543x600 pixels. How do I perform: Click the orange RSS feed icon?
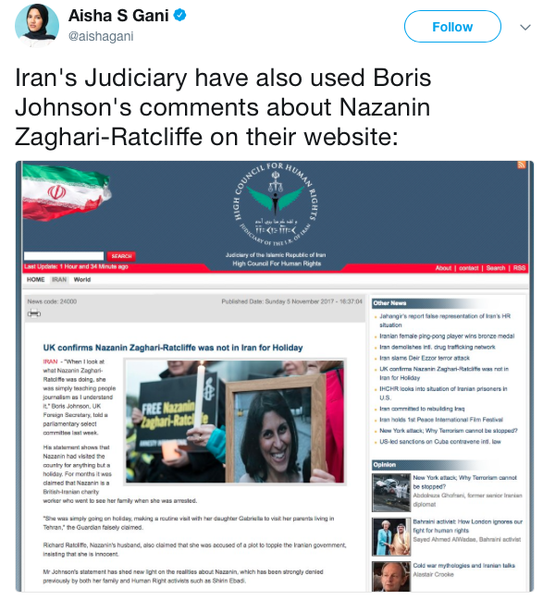coord(521,165)
